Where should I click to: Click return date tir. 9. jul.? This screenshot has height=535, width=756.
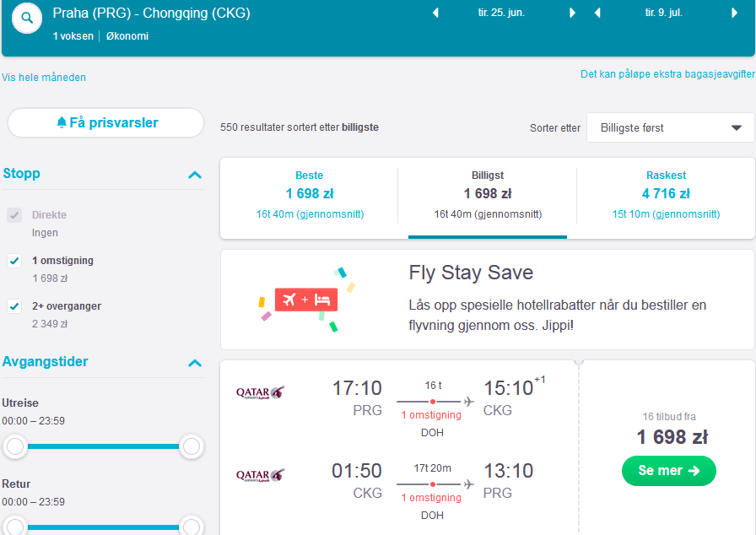(x=664, y=13)
